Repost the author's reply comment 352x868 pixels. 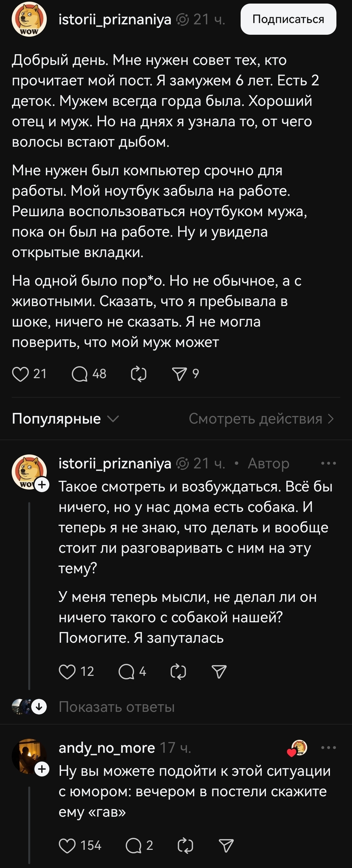pos(178,672)
